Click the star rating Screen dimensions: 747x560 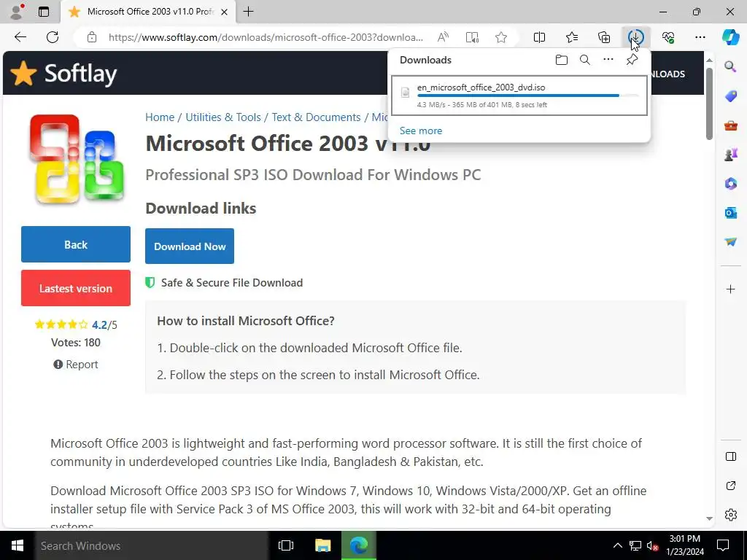pos(61,324)
